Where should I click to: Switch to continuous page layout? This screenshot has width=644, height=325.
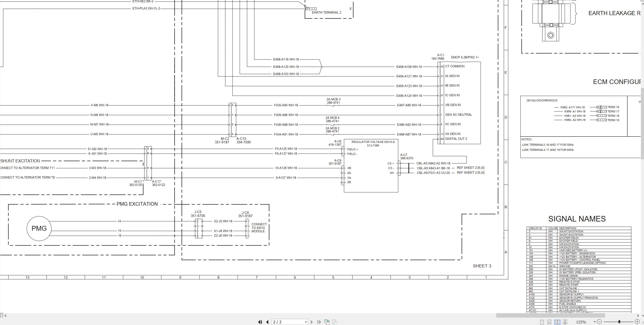[549, 322]
